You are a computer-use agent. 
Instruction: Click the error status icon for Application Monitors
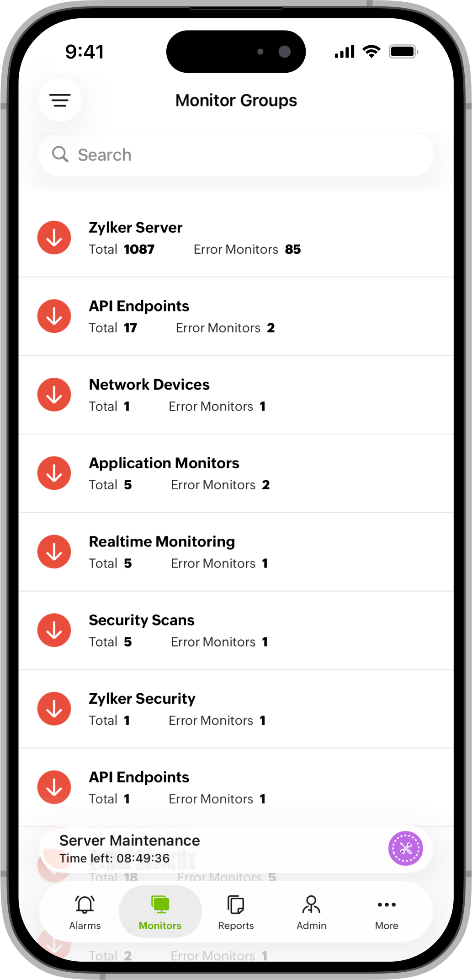click(54, 473)
